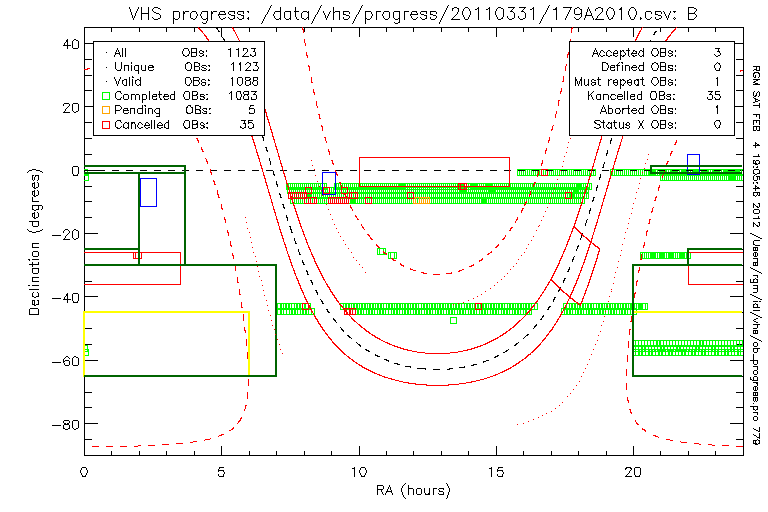Click the red rectangle near RA 0 to 3.5
Viewport: 768px width, 512px height.
pyautogui.click(x=132, y=268)
